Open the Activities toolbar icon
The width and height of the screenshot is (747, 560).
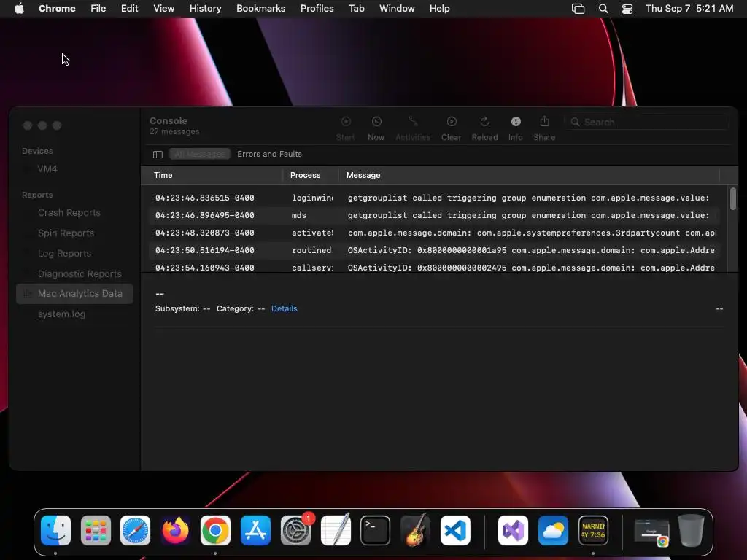click(413, 122)
